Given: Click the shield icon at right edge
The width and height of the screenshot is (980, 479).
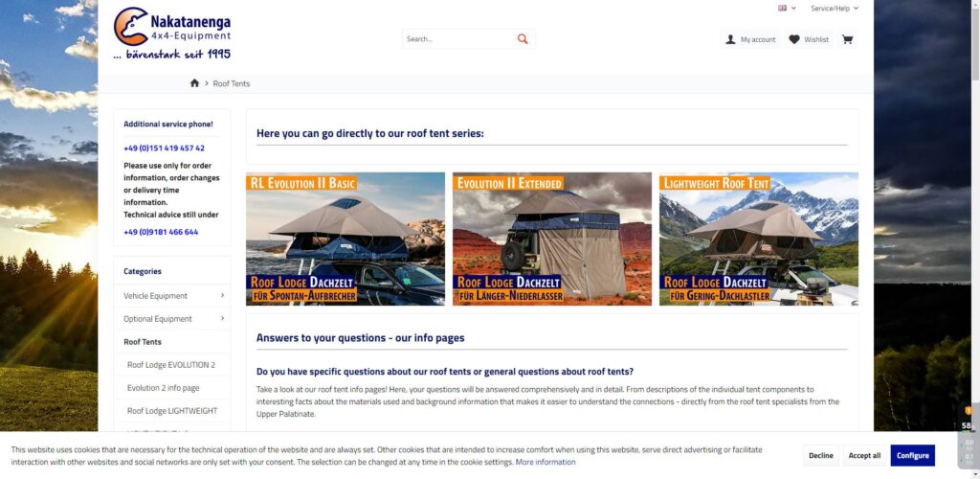Looking at the screenshot, I should coord(969,411).
